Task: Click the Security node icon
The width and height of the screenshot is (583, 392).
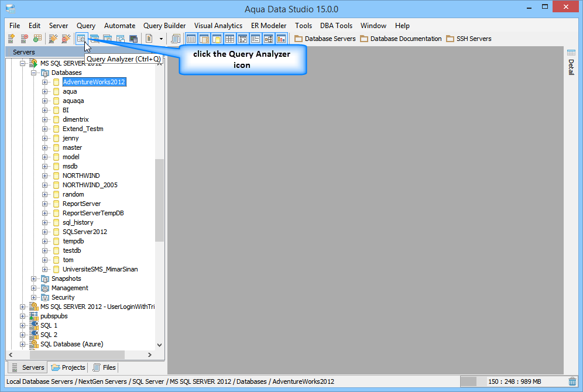Action: [x=45, y=297]
